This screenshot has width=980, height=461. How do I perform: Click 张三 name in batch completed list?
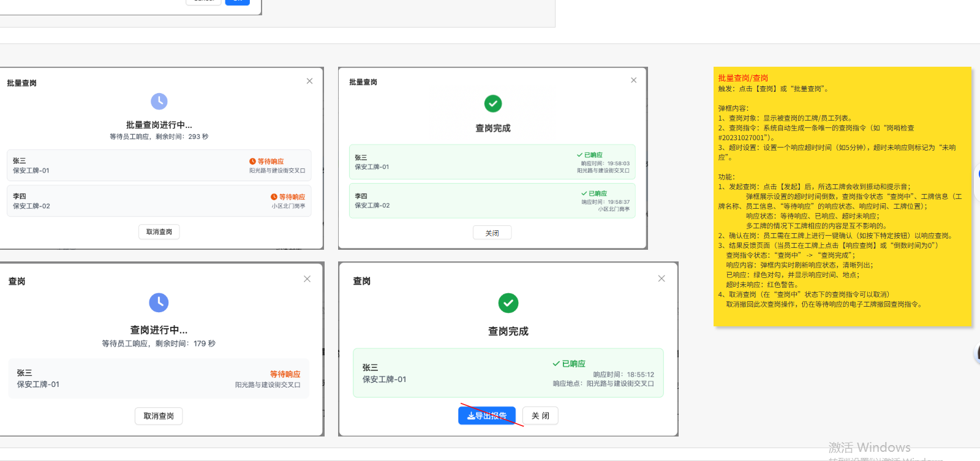pos(361,157)
